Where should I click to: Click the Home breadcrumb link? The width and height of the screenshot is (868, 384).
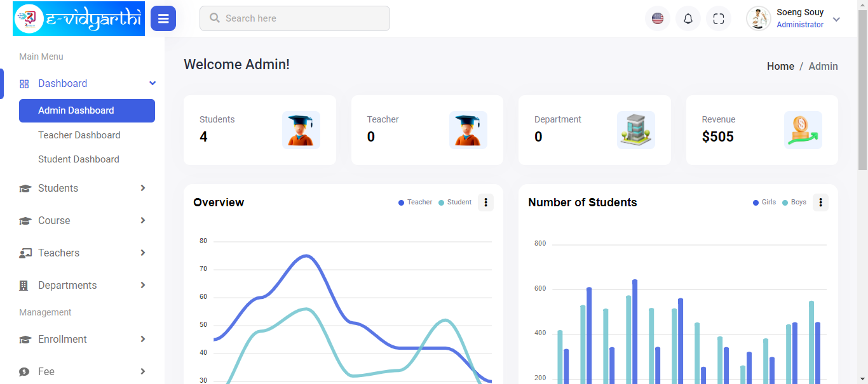tap(780, 66)
